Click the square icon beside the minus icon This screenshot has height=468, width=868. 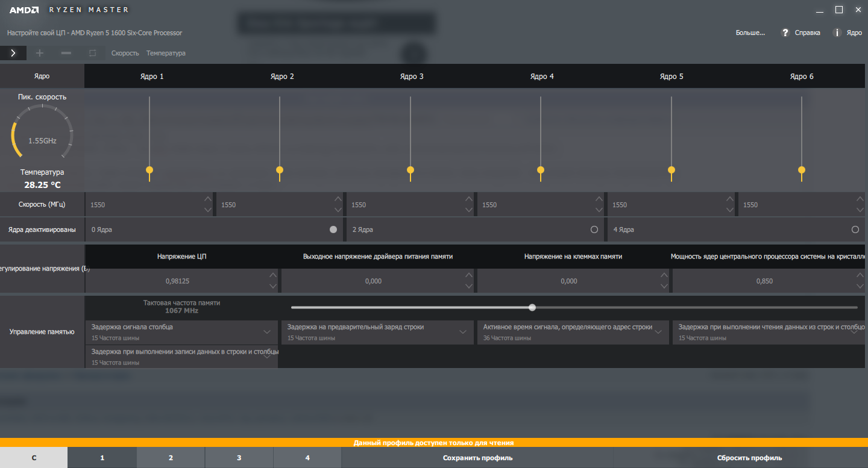92,53
